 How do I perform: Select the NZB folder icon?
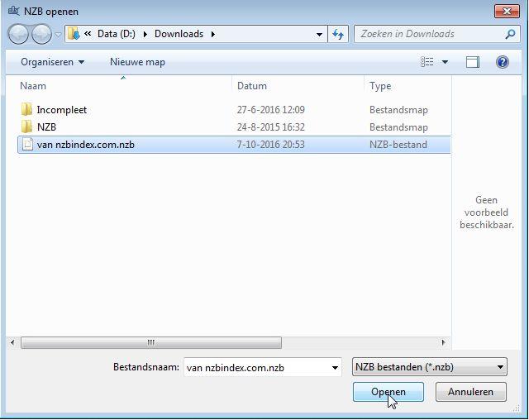click(x=26, y=126)
